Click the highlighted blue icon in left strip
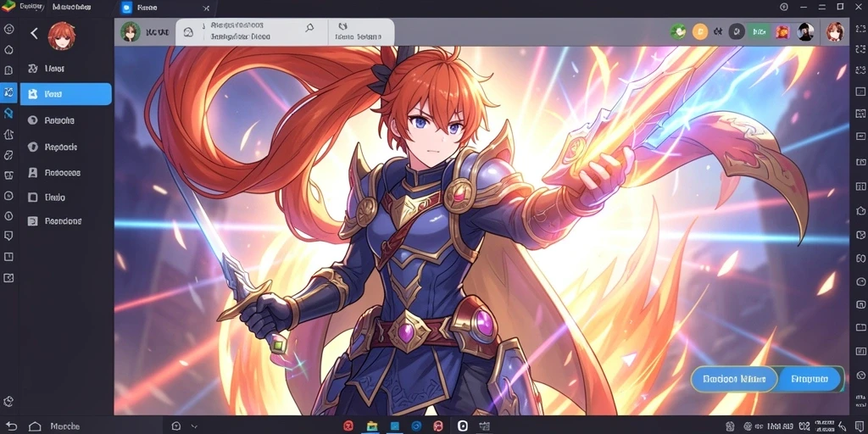The height and width of the screenshot is (434, 868). click(x=8, y=92)
